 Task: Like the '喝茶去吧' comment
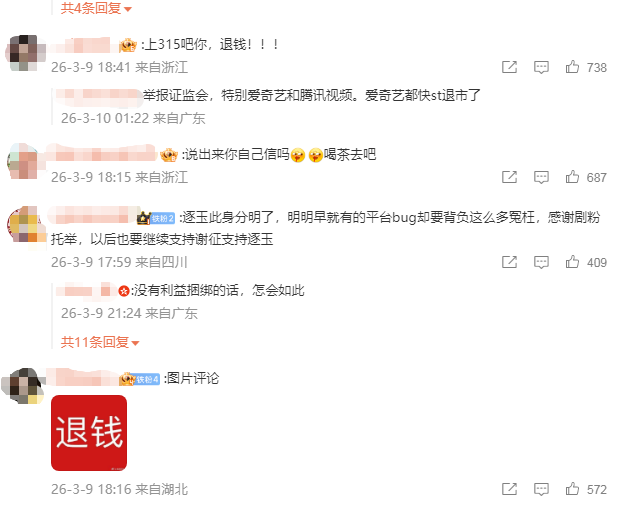pos(572,176)
